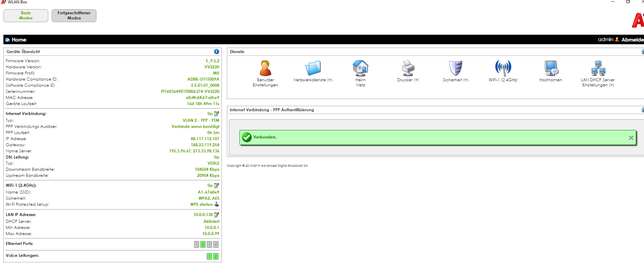
Task: Click gray Ethernet port 4 indicator
Action: tap(216, 244)
